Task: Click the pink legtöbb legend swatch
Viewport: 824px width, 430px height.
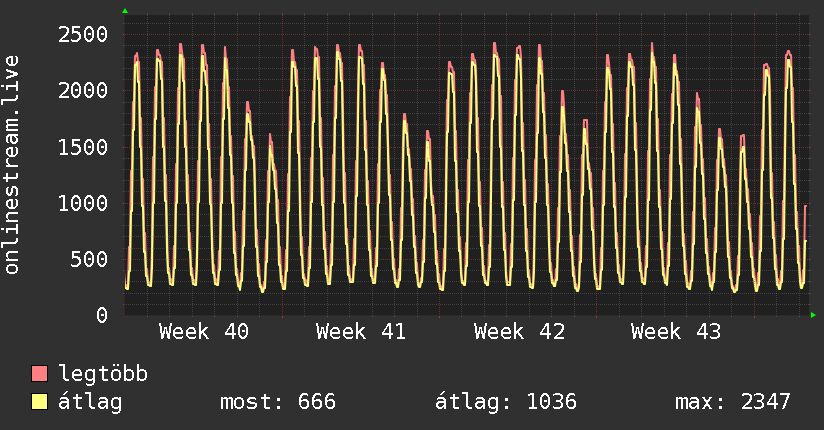Action: point(39,374)
